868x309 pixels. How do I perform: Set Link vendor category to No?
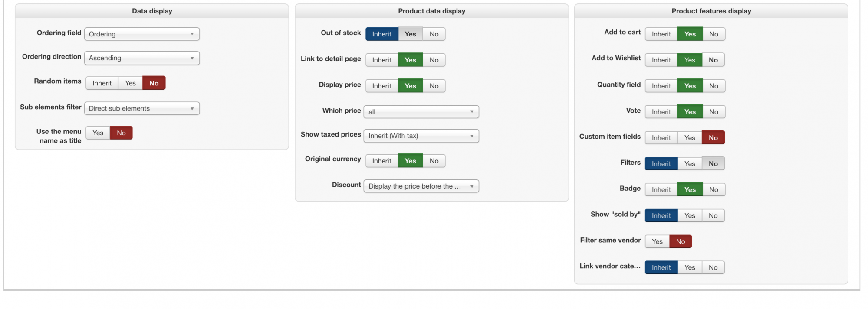point(713,268)
